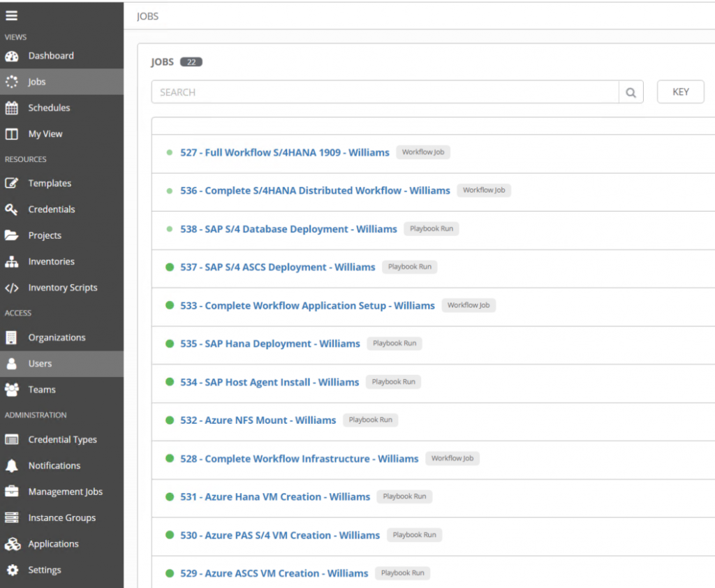Click the Schedules calendar icon
The height and width of the screenshot is (588, 715).
pos(11,108)
